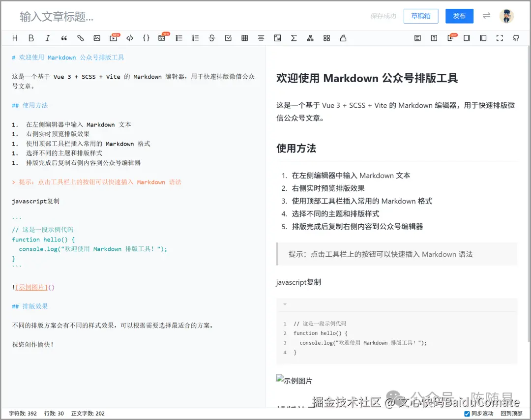
Task: Click the import icon with NEW badge
Action: tap(451, 38)
